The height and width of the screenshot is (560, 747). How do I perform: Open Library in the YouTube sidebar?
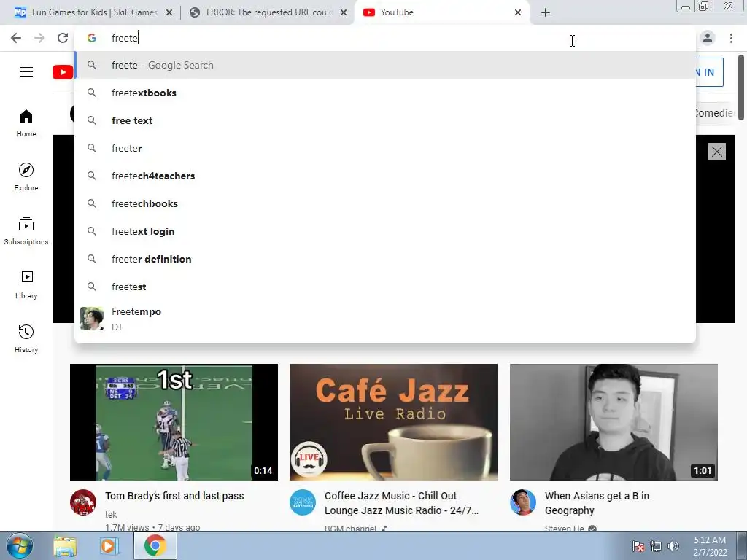coord(26,284)
